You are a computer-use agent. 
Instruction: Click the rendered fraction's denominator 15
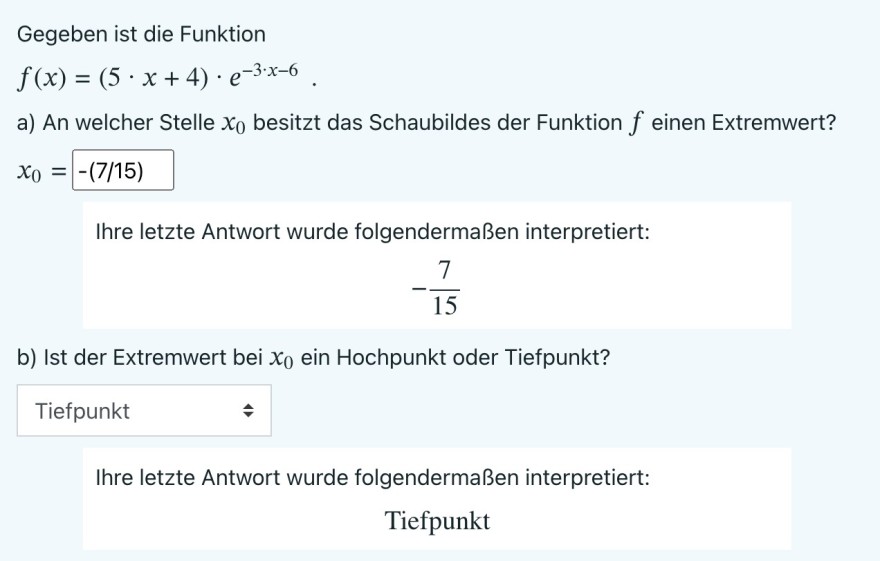coord(444,306)
